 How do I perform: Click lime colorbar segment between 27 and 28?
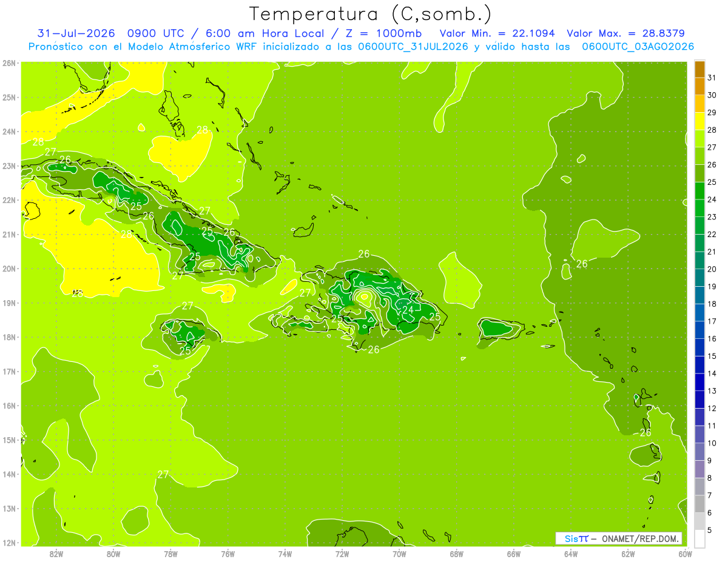699,139
